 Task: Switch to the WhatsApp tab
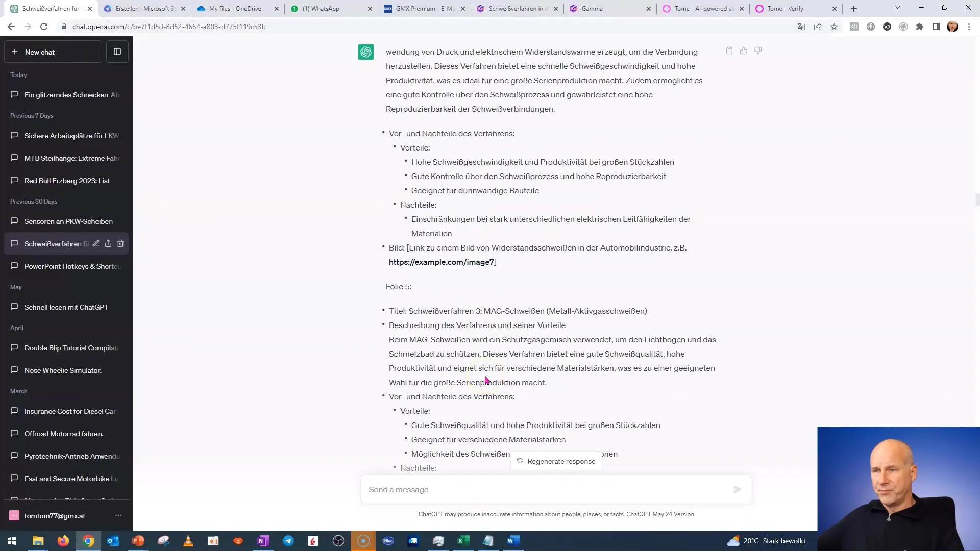point(322,8)
